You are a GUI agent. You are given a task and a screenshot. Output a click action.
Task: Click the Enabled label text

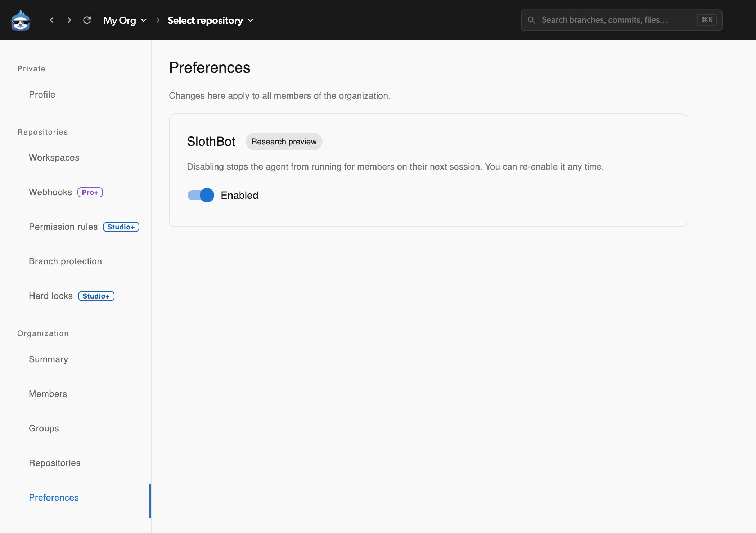click(x=239, y=195)
